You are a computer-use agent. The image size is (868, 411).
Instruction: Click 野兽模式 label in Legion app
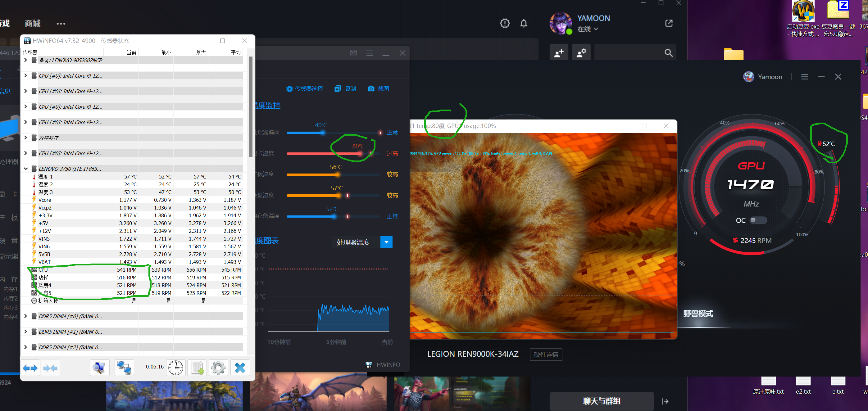point(698,313)
